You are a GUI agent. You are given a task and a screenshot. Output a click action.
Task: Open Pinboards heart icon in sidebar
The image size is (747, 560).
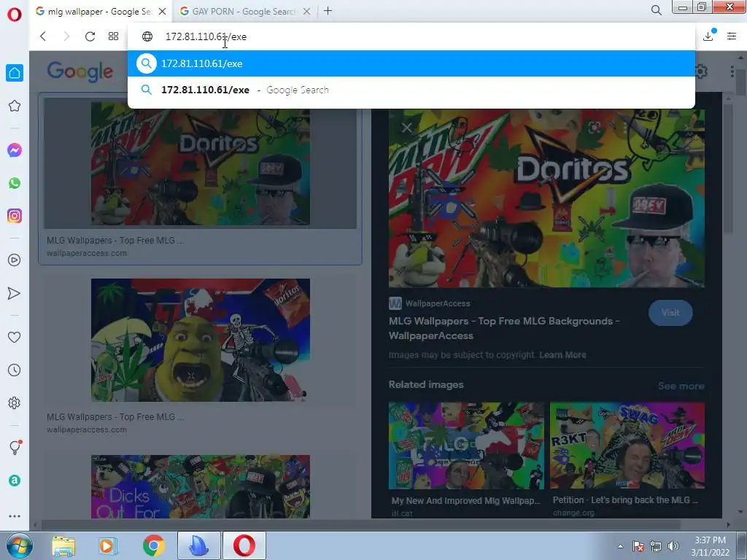(x=15, y=337)
